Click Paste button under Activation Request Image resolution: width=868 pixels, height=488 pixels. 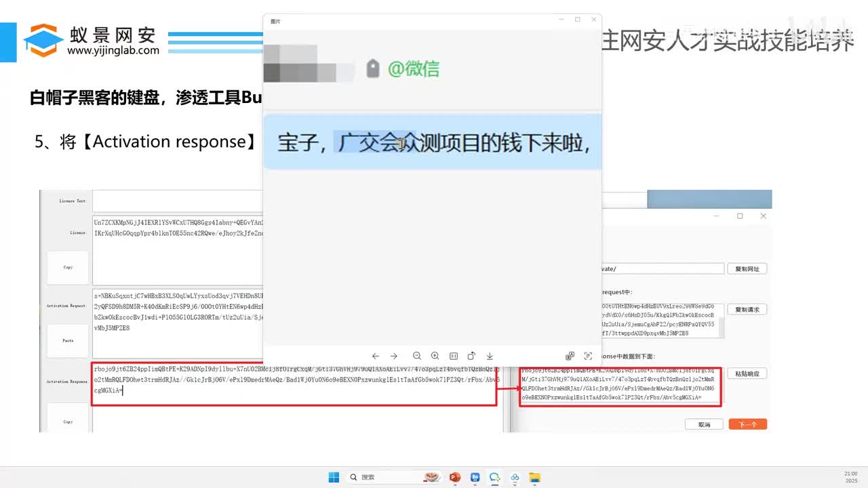pos(68,340)
